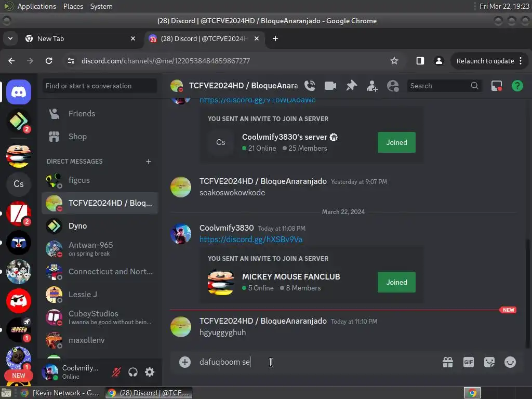Show user profile panel icon

tap(393, 86)
